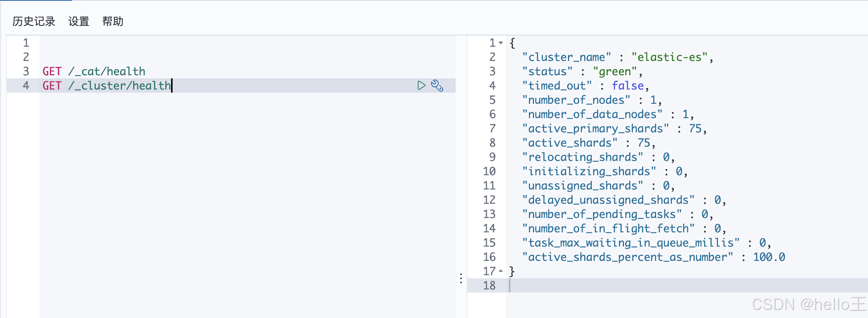The height and width of the screenshot is (318, 868).
Task: Click "active_primary_shards" key
Action: click(595, 129)
